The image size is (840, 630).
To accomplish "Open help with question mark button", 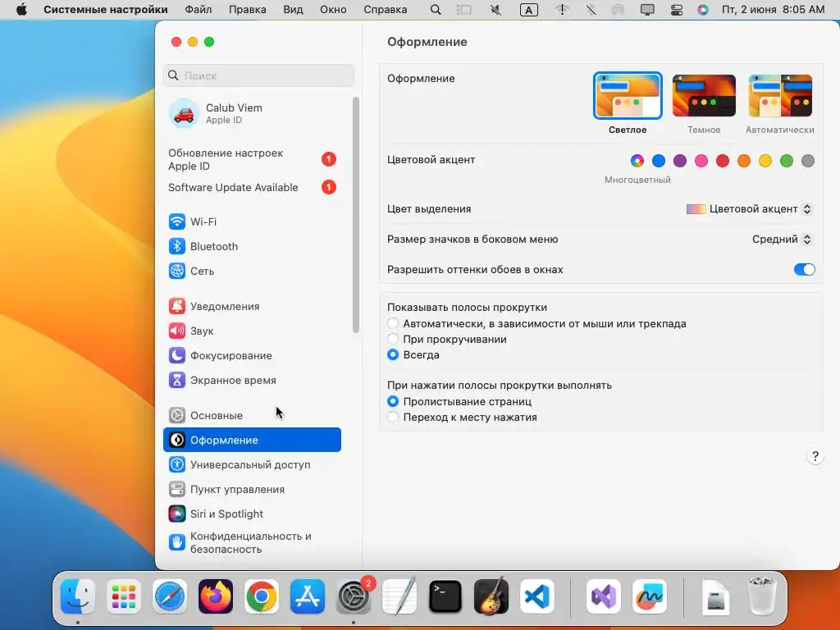I will pos(815,456).
